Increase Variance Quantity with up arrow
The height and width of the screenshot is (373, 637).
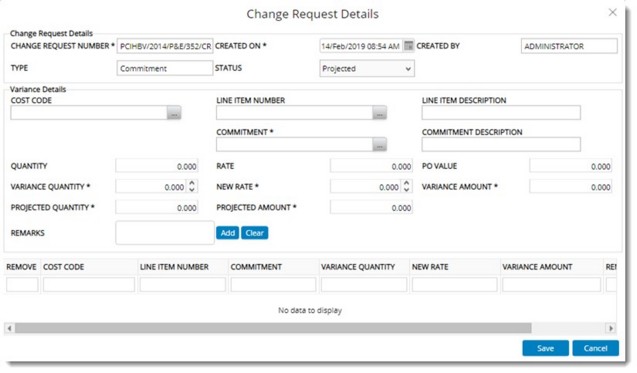(x=192, y=183)
